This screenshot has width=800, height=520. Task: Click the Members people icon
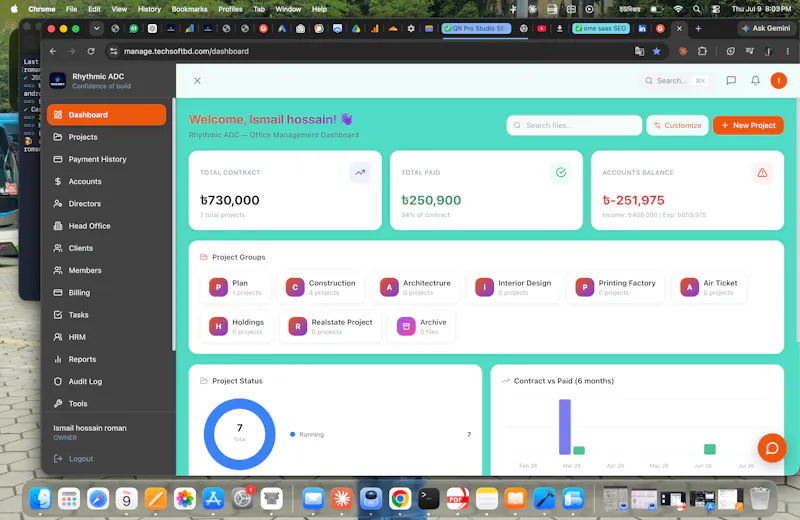[x=58, y=270]
